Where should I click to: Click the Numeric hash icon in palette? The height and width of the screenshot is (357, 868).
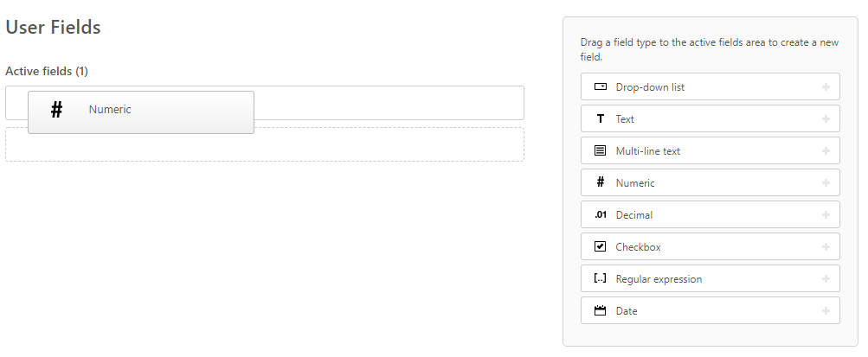click(601, 183)
